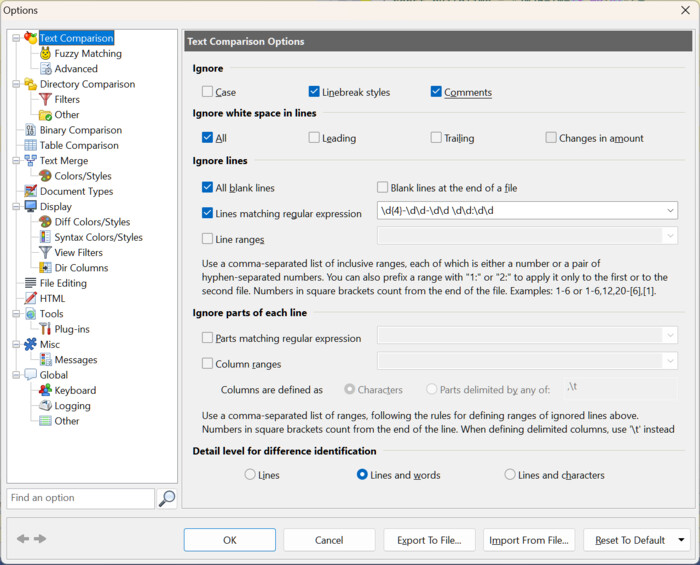Click the search magnifier button
Screen dimensions: 700x565
coord(167,498)
